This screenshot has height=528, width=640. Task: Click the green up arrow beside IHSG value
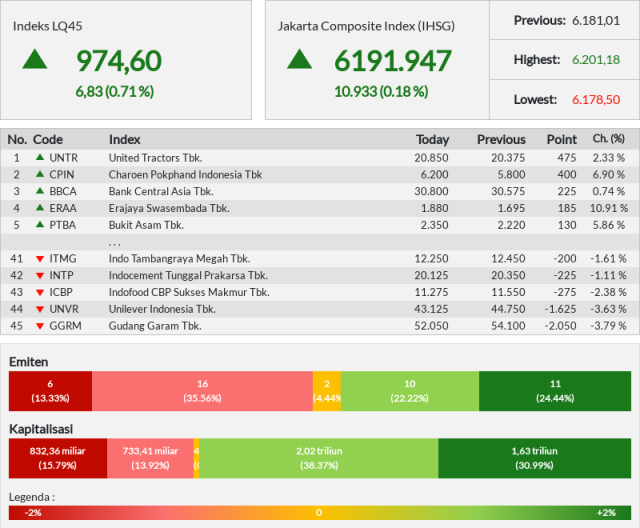[x=300, y=59]
